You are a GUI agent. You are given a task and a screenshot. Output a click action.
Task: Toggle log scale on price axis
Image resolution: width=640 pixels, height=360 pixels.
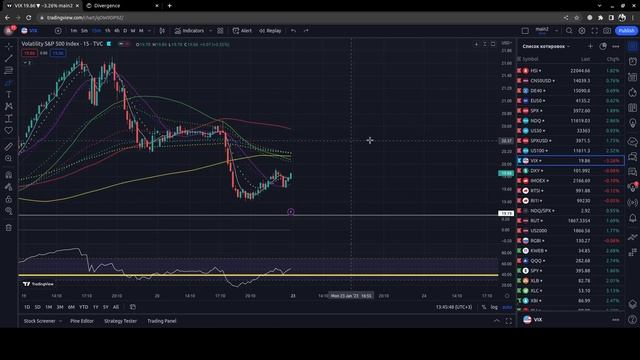point(494,307)
